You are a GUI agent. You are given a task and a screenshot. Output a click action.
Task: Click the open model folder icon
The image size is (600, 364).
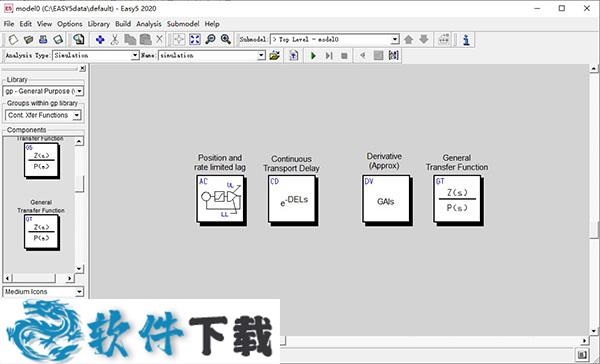[28, 39]
